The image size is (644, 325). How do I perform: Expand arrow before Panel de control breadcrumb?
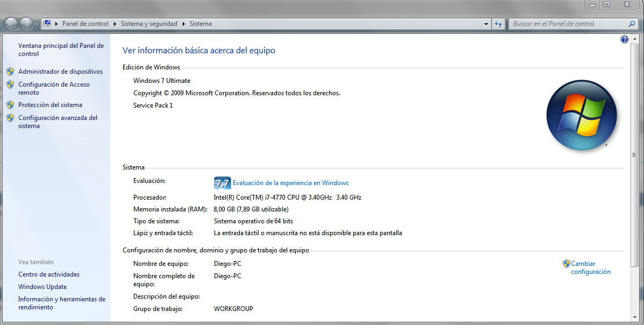click(56, 24)
